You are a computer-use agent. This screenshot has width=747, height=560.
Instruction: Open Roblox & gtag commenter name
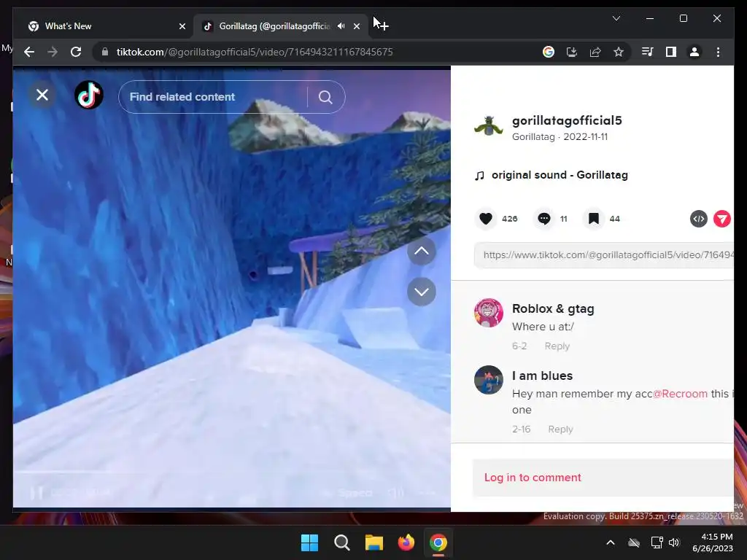(553, 308)
